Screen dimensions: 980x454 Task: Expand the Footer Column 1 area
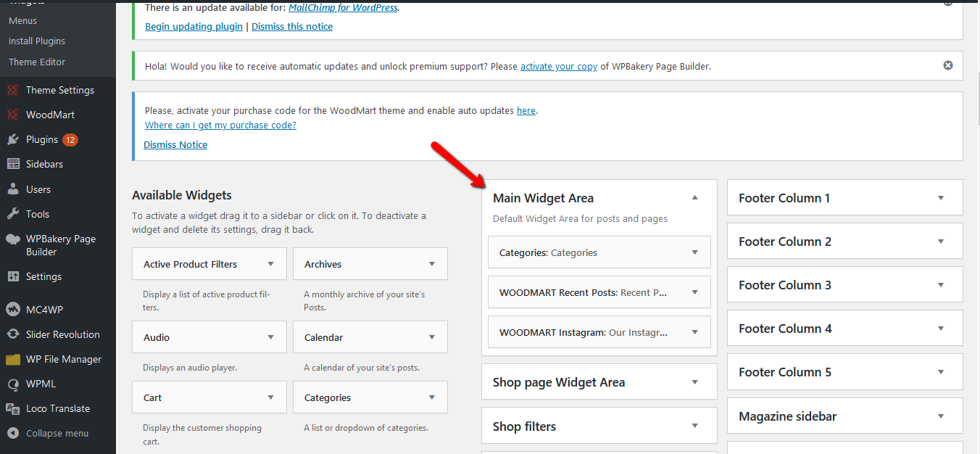coord(941,198)
